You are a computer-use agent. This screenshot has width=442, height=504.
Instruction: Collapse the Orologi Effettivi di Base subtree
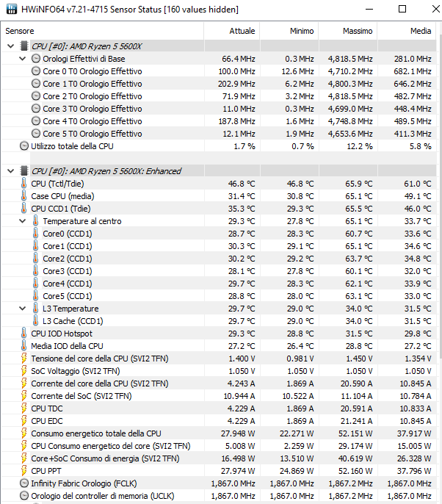(x=23, y=59)
